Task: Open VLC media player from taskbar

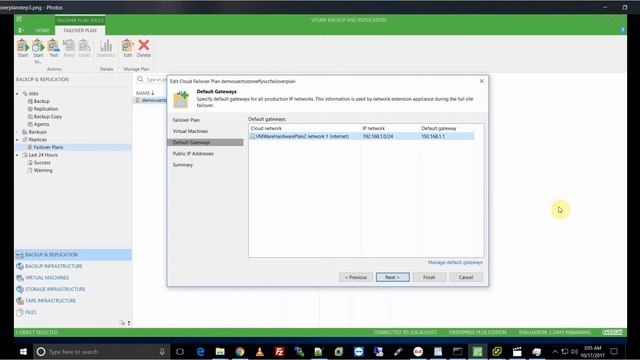Action: 260,351
